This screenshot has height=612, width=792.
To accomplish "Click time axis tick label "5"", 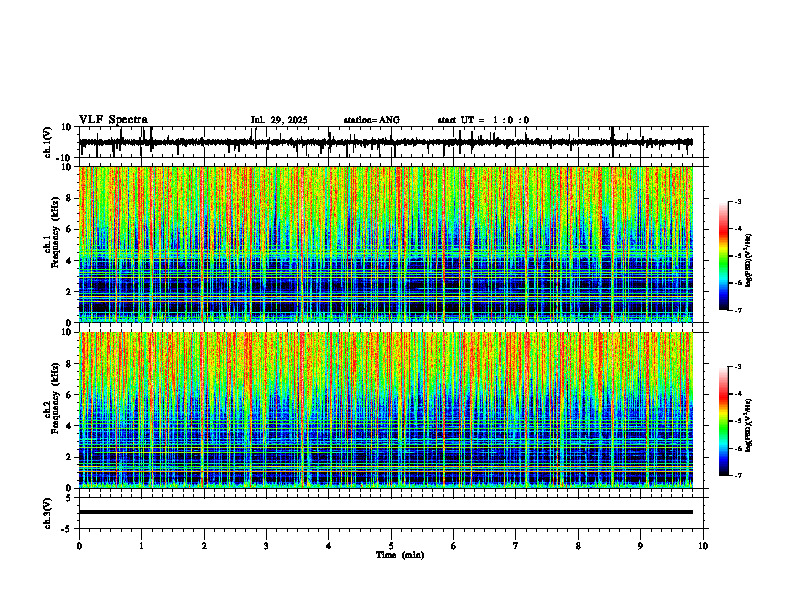I will click(391, 546).
